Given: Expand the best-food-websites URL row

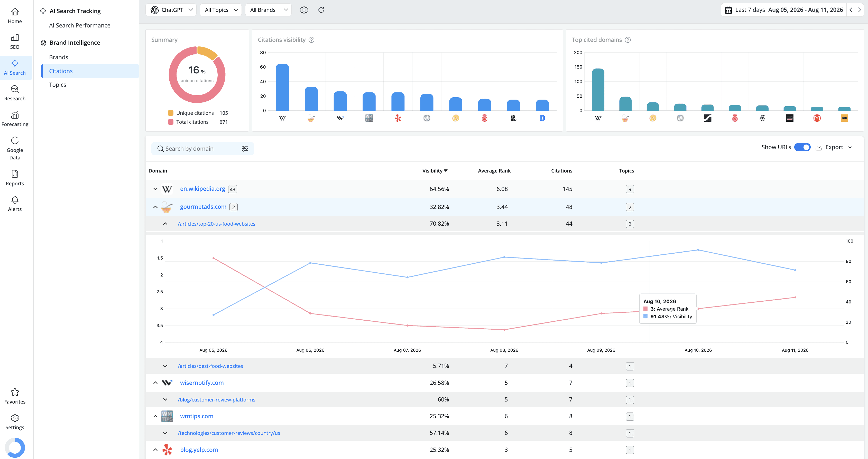Looking at the screenshot, I should pos(165,366).
